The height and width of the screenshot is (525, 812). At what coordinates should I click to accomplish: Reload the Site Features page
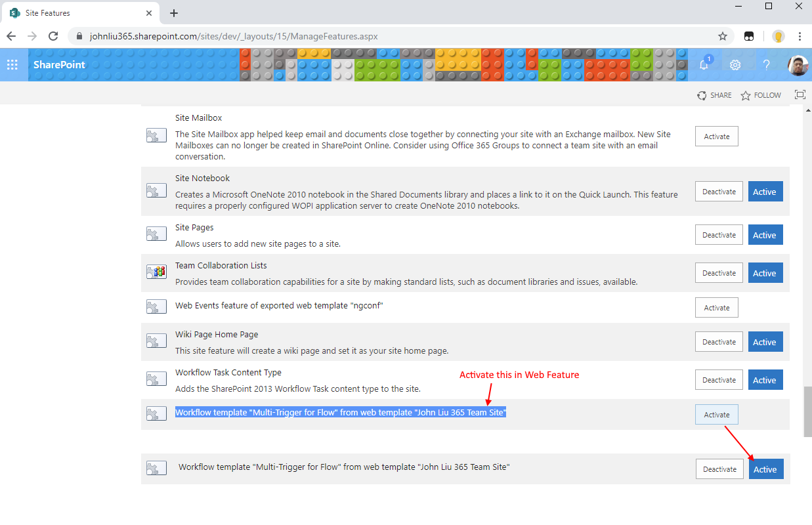(53, 36)
